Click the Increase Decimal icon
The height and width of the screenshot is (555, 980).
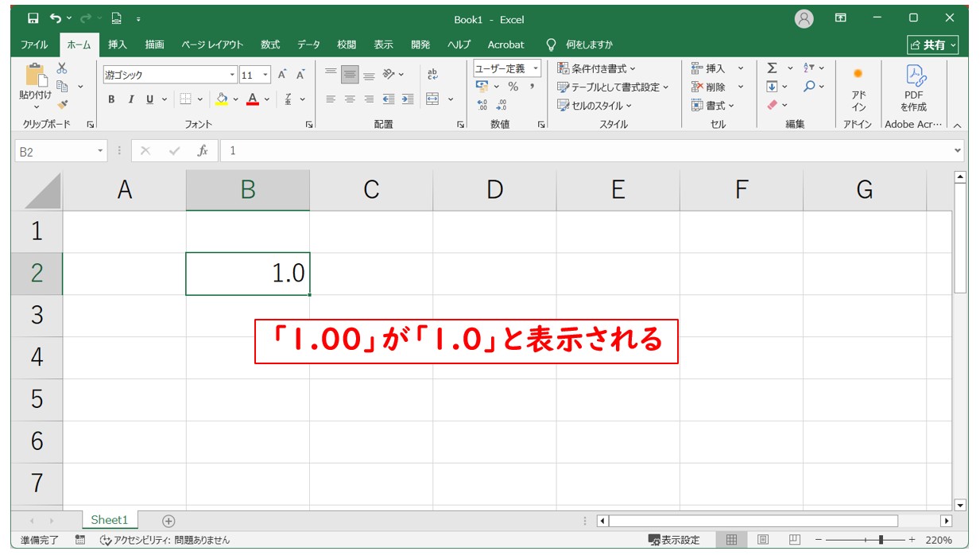click(482, 105)
